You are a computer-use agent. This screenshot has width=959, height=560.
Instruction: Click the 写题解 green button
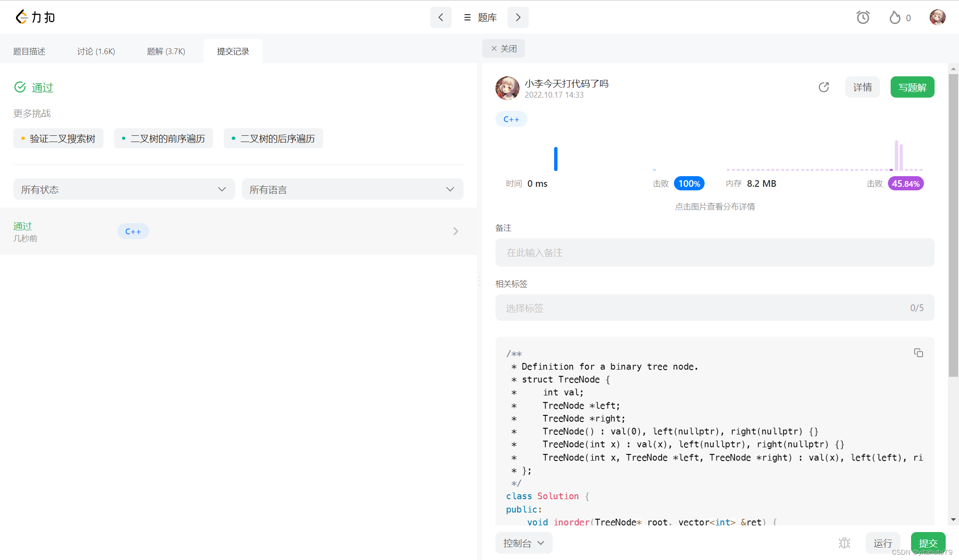tap(912, 87)
